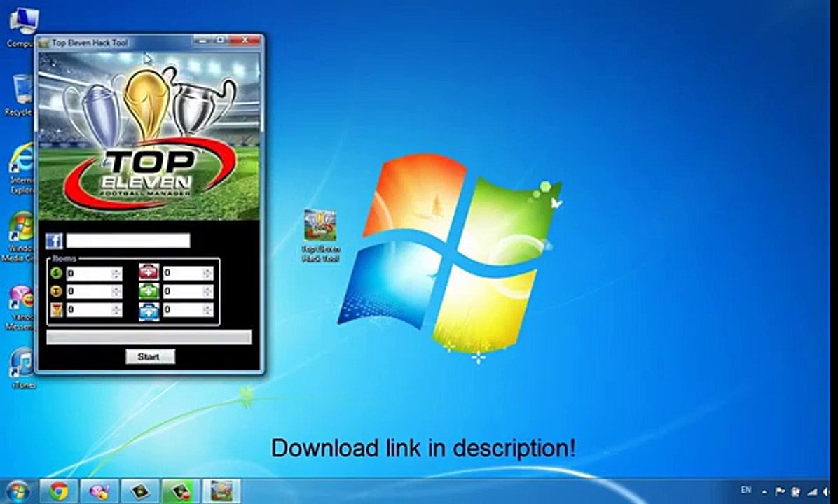
Task: Maximize the Top Eleven Hack Tool window
Action: click(219, 40)
